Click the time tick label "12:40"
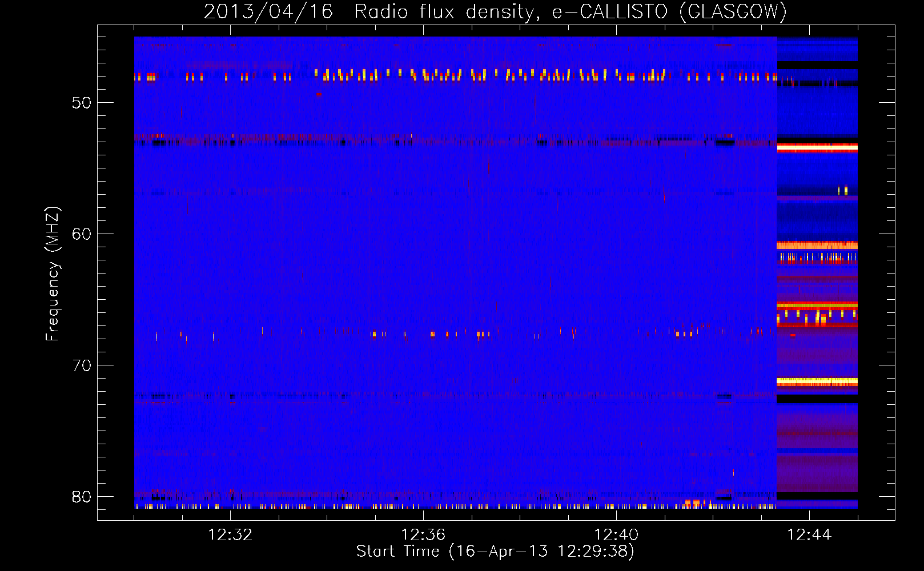Screen dimensions: 924x571 [616, 534]
